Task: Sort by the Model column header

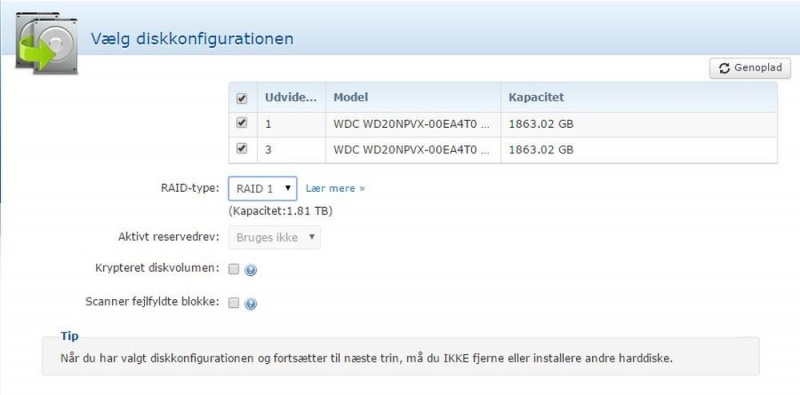Action: click(x=413, y=97)
